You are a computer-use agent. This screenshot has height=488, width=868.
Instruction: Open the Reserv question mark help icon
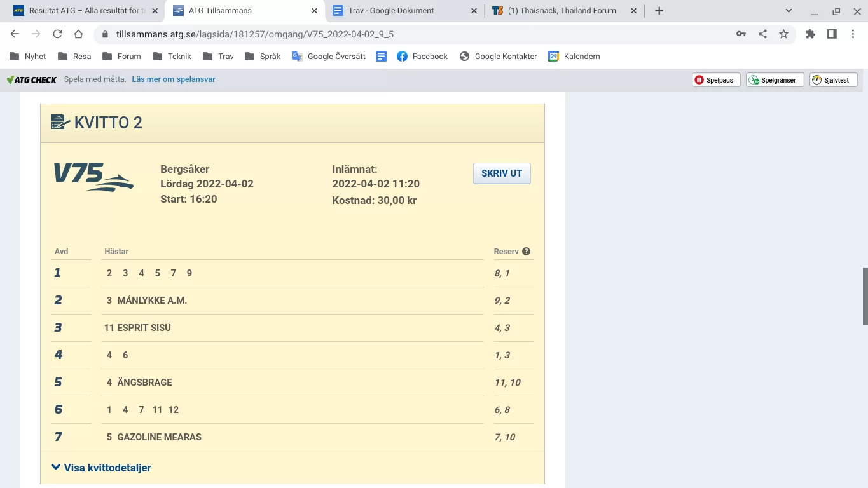(526, 251)
